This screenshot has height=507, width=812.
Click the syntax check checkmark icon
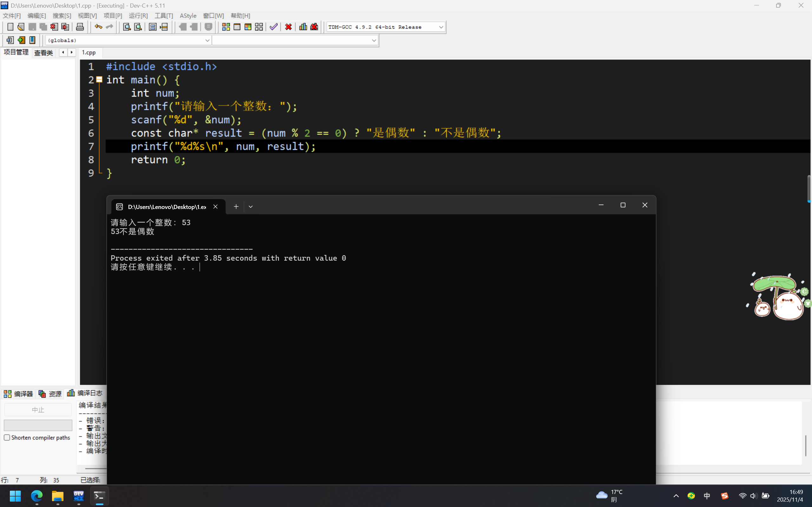274,27
